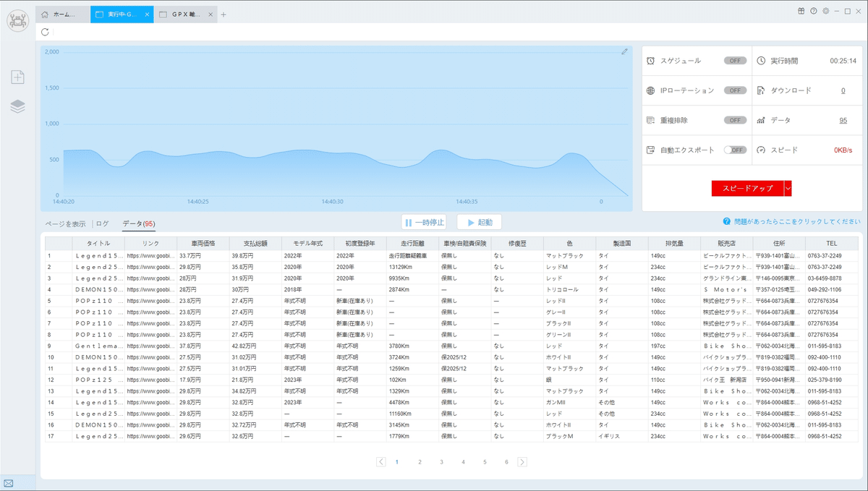Turn on the 自動エクスポート switch
Screen dimensions: 868x491
coord(736,150)
